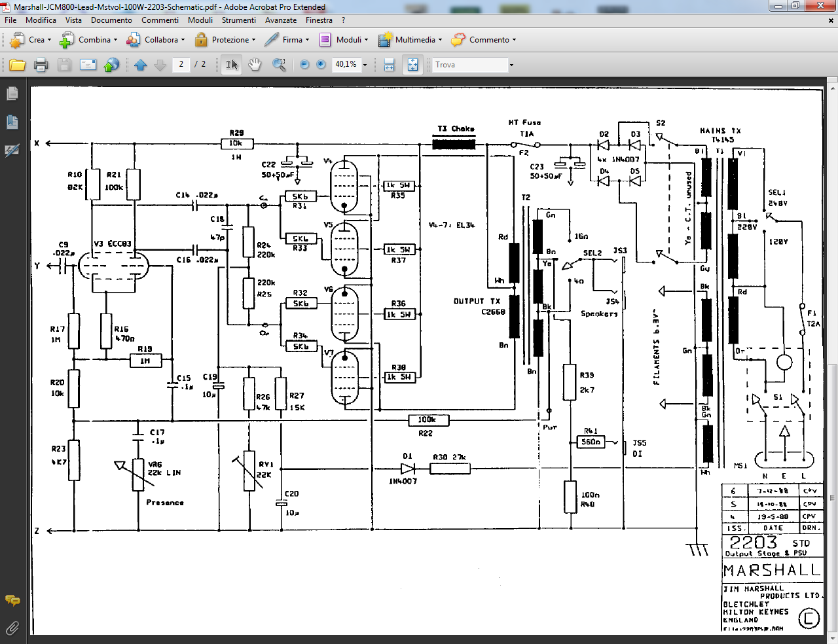Print the document with printer icon

[41, 65]
